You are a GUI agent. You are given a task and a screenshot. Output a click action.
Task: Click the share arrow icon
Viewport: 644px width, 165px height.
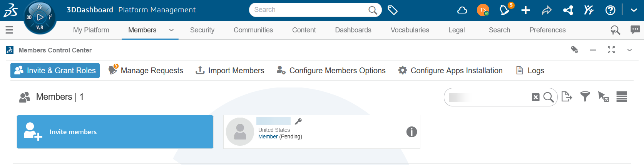coord(547,10)
